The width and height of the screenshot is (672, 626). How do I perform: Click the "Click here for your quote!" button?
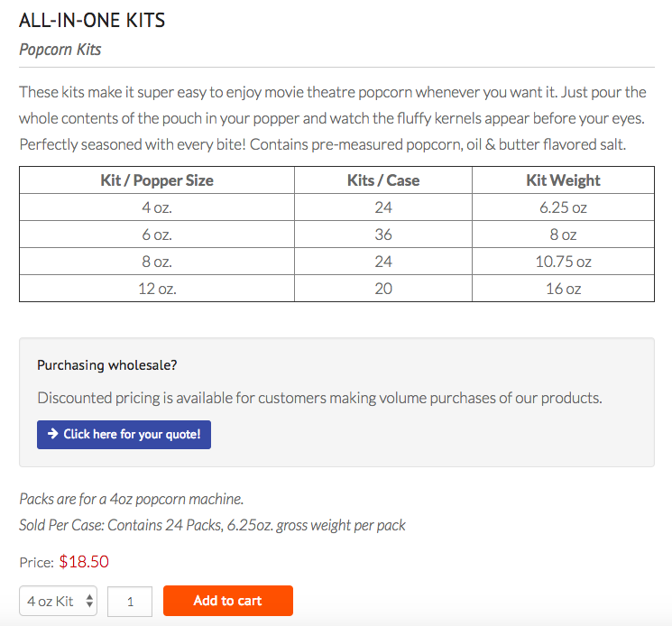coord(124,434)
